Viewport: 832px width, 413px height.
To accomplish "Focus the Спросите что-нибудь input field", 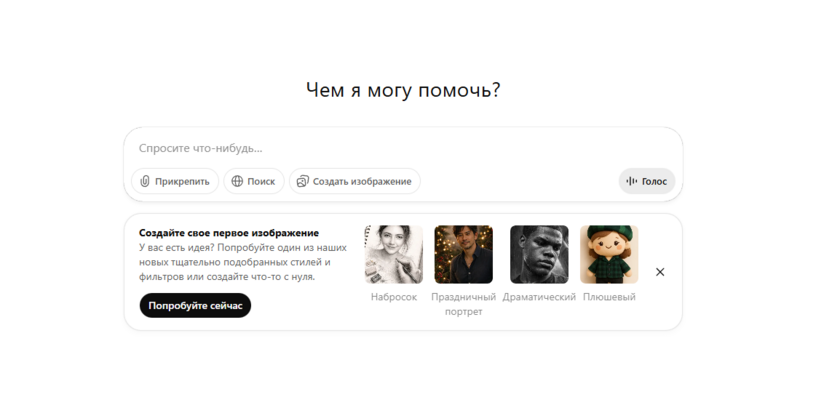I will 403,148.
